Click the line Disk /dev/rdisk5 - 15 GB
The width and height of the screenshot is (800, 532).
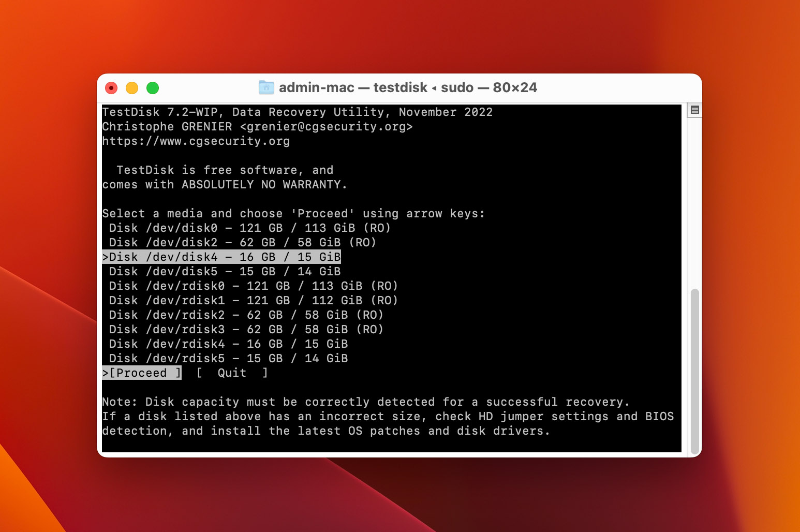[228, 358]
